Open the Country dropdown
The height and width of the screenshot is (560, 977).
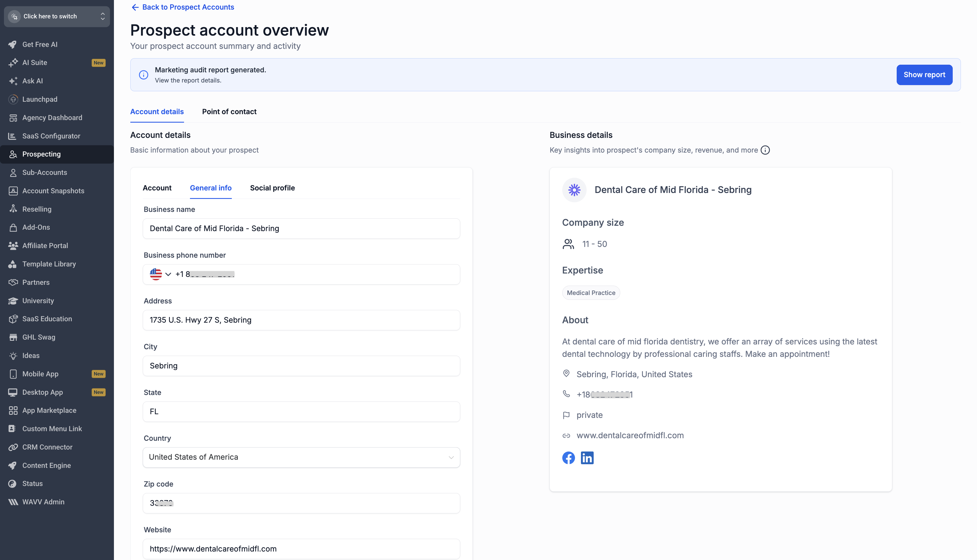(x=301, y=457)
